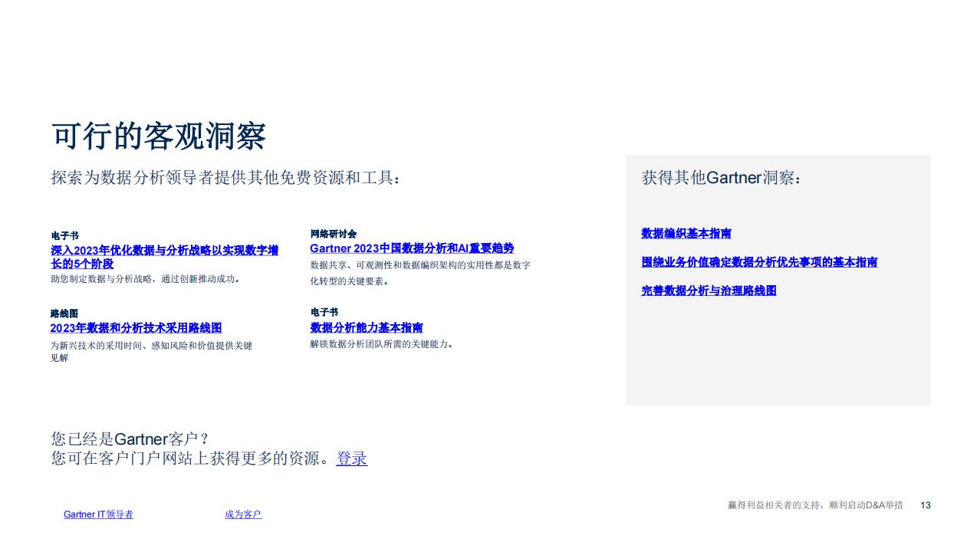Screen dimensions: 980x552
Task: Select the 路线图 category label
Action: pos(64,314)
